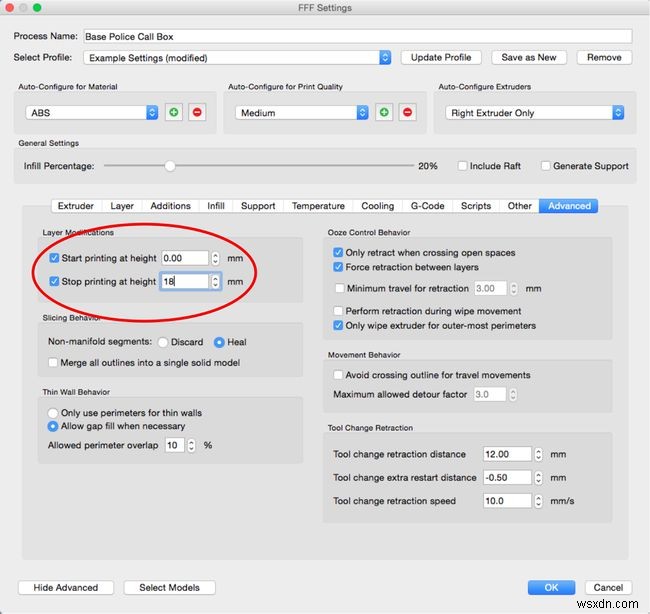This screenshot has width=650, height=614.
Task: Open the ABS material dropdown
Action: [92, 112]
